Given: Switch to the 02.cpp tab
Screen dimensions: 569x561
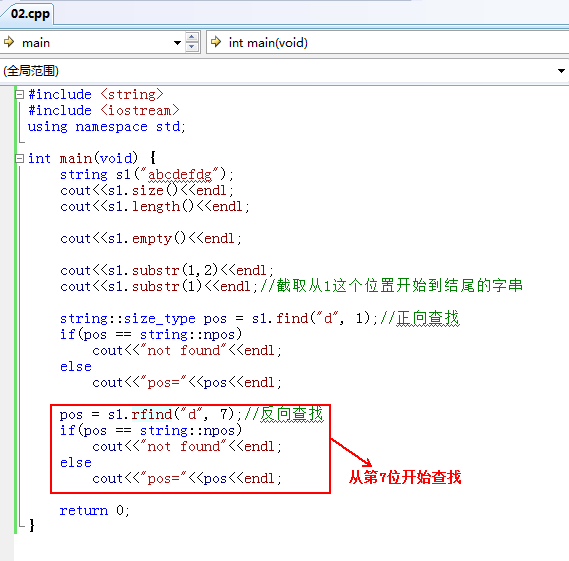Looking at the screenshot, I should (30, 14).
